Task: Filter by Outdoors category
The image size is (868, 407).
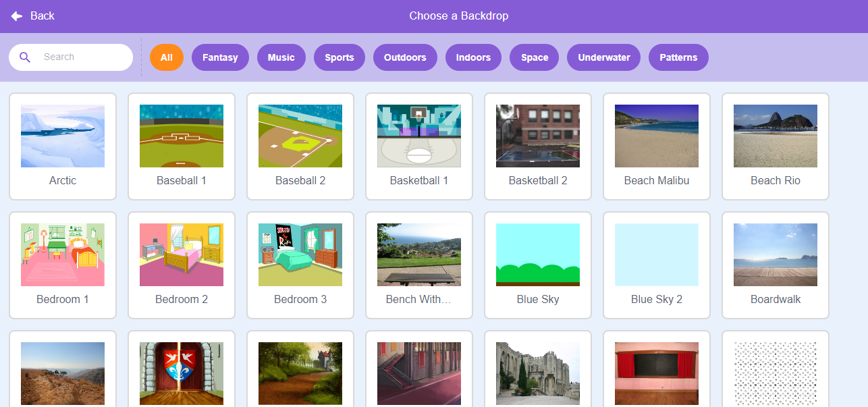Action: pos(405,57)
